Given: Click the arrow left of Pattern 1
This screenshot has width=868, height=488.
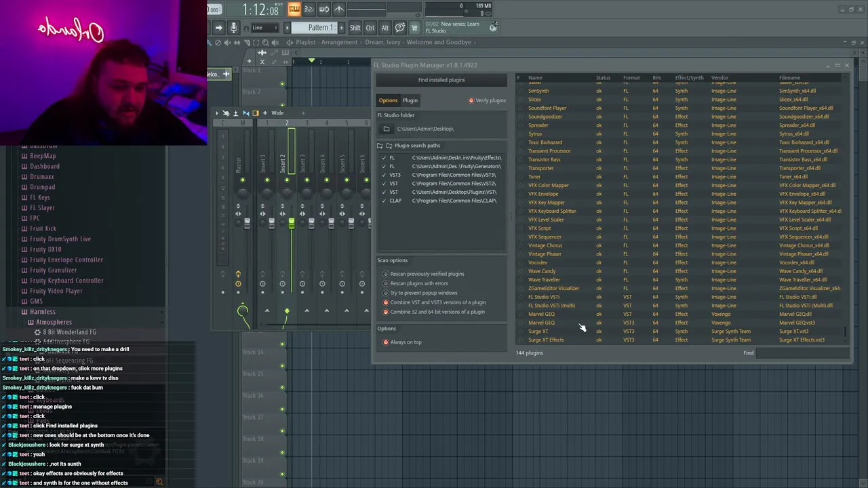Looking at the screenshot, I should (287, 28).
